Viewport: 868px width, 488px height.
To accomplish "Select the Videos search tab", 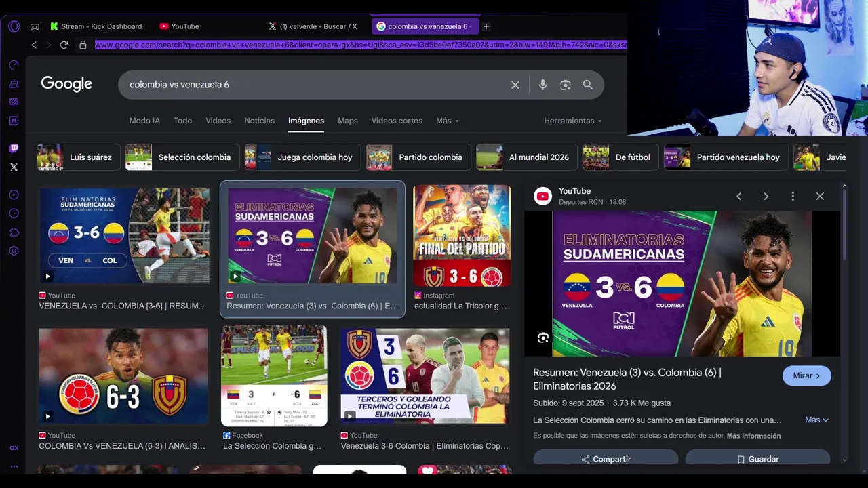I will pyautogui.click(x=218, y=121).
